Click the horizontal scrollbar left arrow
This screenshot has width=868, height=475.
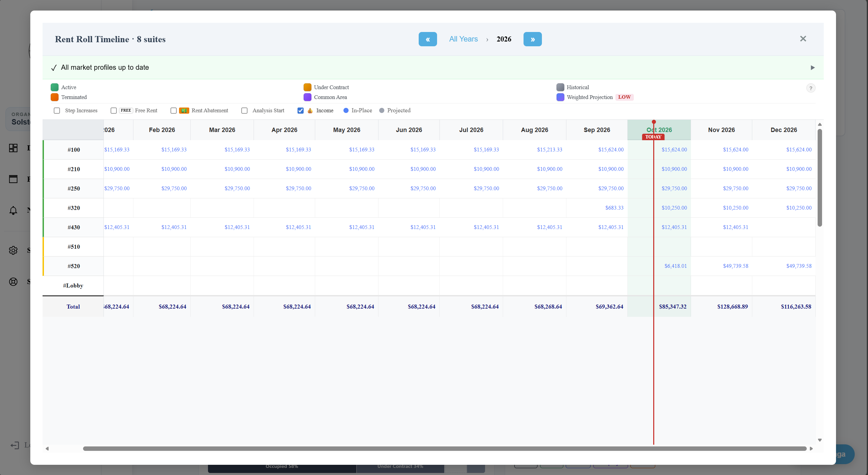[x=47, y=448]
